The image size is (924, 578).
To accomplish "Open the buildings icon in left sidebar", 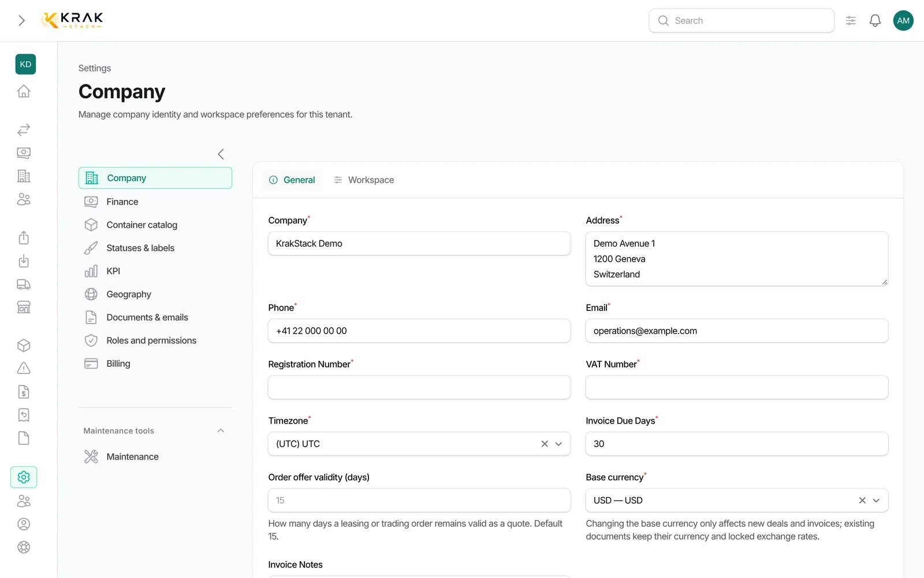I will tap(24, 176).
